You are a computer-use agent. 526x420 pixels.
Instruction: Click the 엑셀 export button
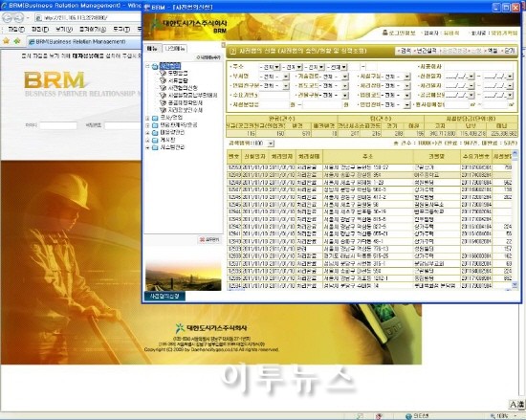pyautogui.click(x=493, y=51)
